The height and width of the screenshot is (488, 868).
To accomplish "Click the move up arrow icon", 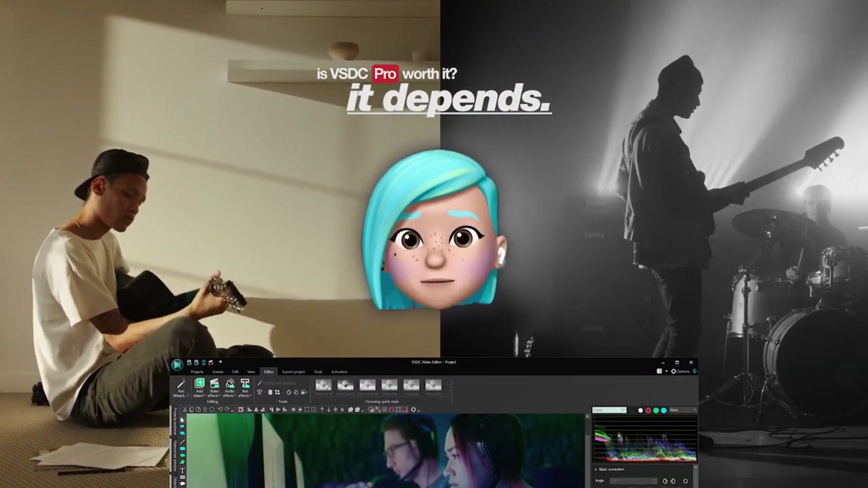I will 322,409.
